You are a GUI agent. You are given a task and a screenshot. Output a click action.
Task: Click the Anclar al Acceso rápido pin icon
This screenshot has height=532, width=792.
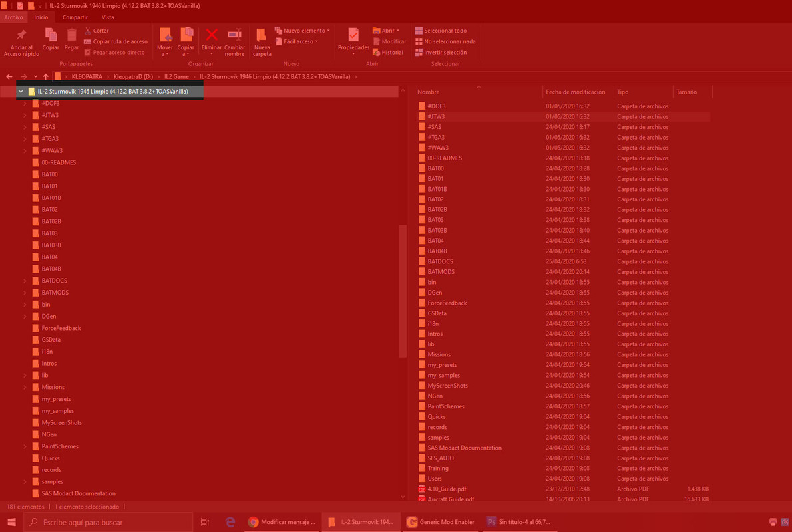[x=21, y=35]
